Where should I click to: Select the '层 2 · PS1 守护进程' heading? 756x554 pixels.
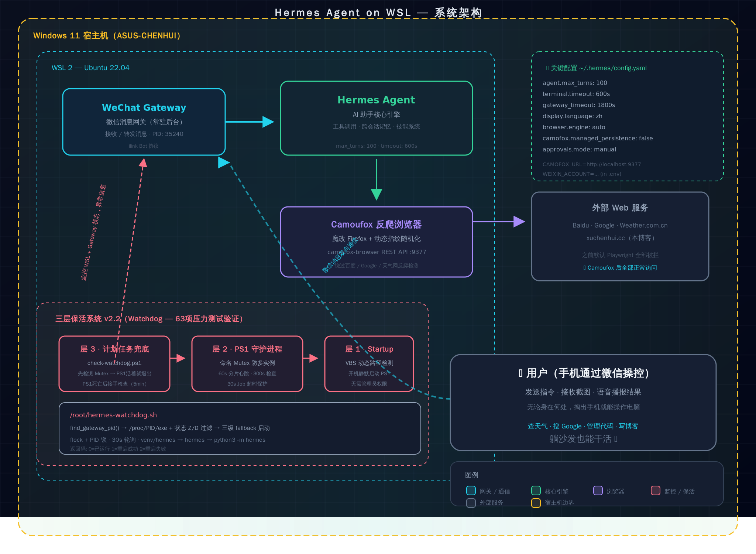[247, 349]
